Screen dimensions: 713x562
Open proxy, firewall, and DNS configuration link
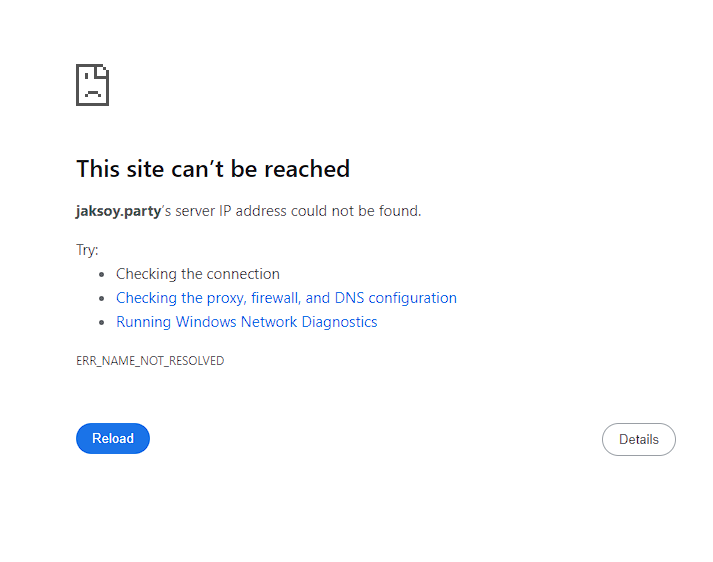click(286, 298)
